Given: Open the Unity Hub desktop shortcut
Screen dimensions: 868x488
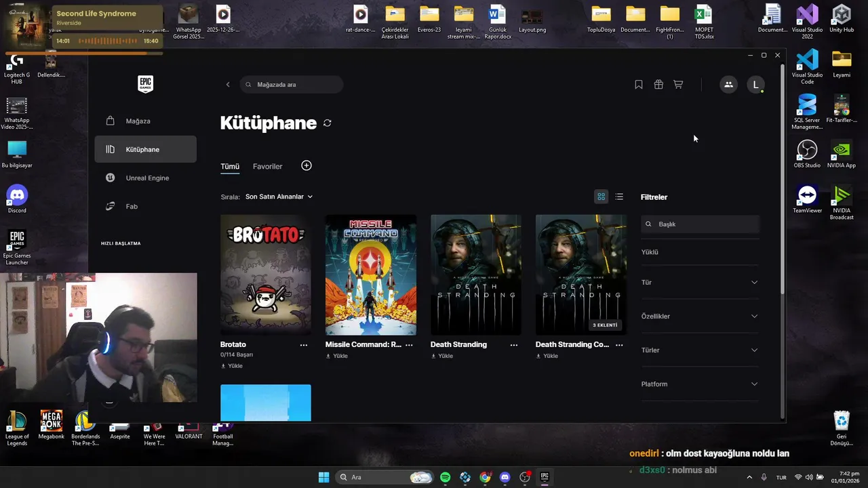Looking at the screenshot, I should pyautogui.click(x=842, y=19).
